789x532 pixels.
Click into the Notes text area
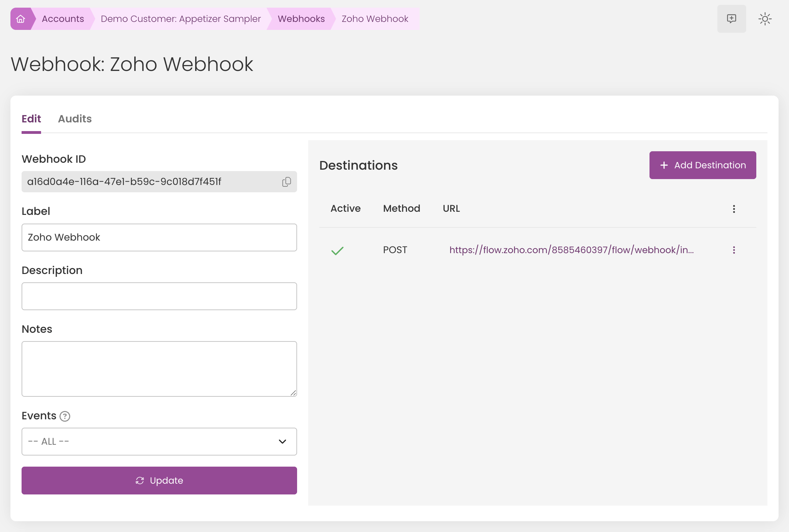point(159,369)
